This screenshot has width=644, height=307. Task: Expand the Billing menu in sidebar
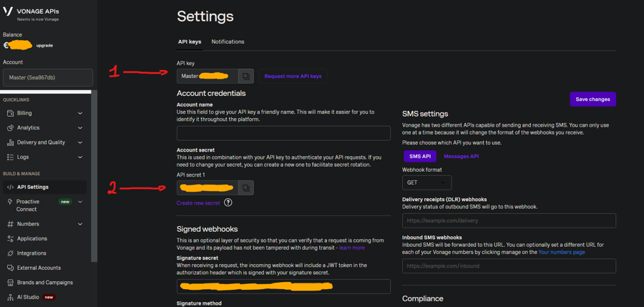(44, 113)
